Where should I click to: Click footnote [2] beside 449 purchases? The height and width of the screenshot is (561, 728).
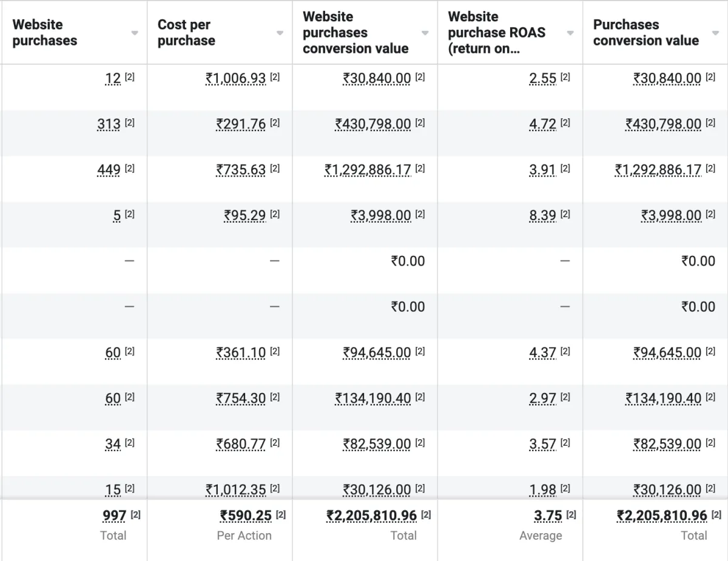coord(130,169)
